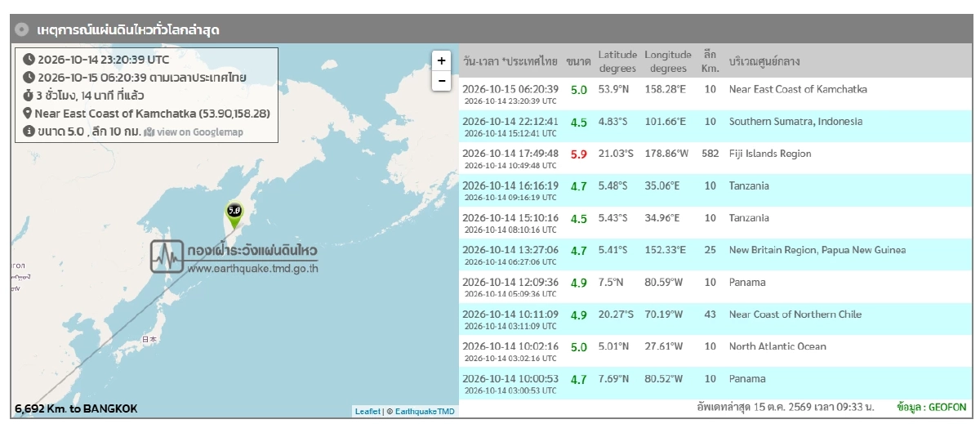The width and height of the screenshot is (980, 424).
Task: Click the red 5.9 magnitude value
Action: pyautogui.click(x=578, y=154)
